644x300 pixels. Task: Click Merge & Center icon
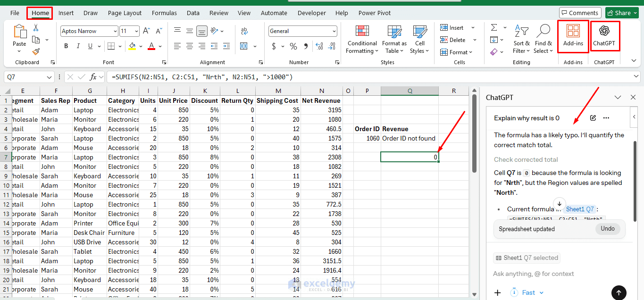243,46
